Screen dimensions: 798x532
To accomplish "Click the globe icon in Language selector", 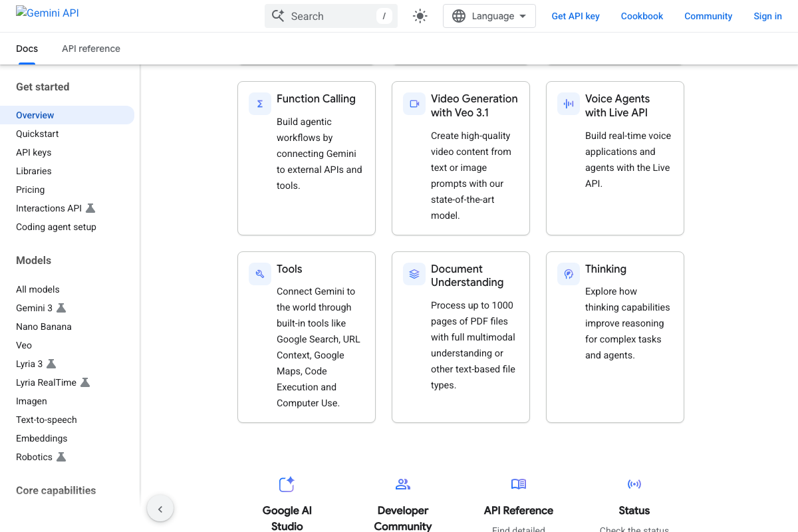I will tap(459, 16).
